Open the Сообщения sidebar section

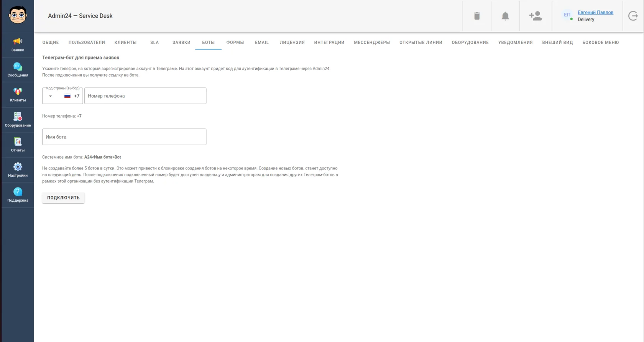[x=18, y=70]
